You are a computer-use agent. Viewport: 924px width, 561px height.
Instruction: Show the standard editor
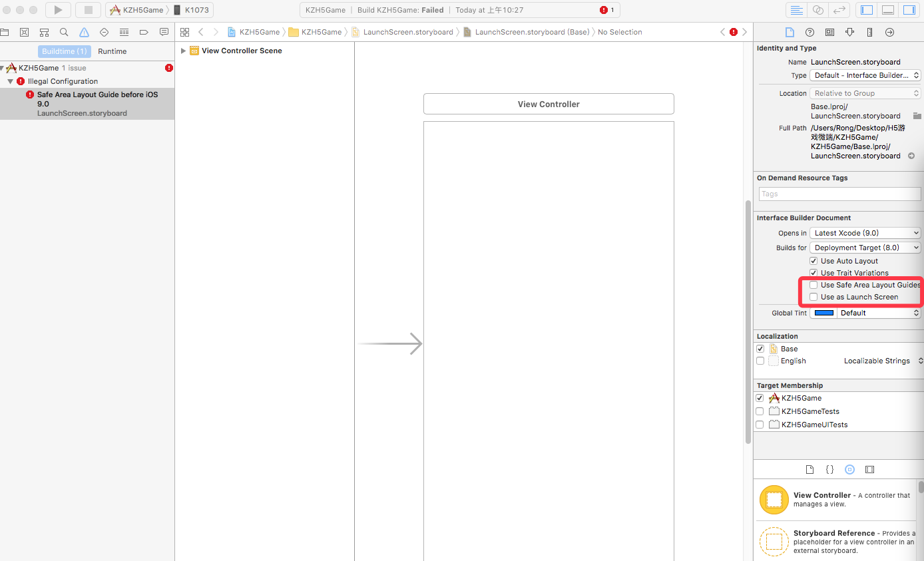[796, 10]
